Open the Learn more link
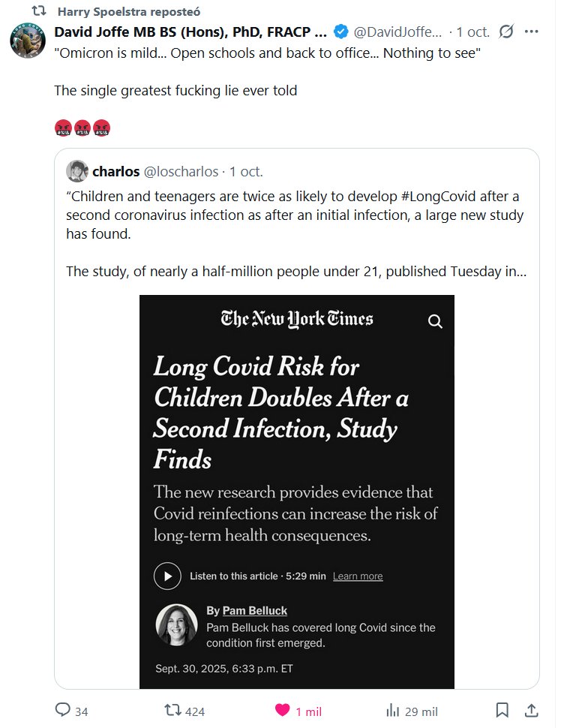Image resolution: width=564 pixels, height=728 pixels. (358, 576)
